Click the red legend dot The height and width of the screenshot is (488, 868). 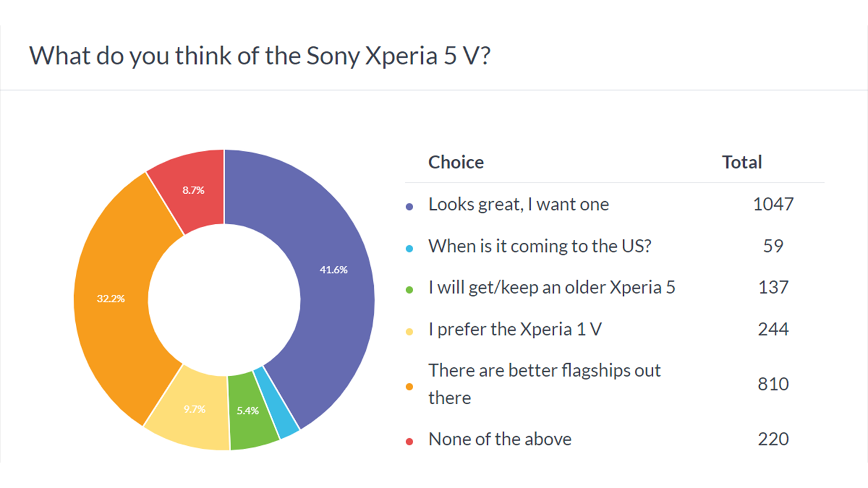(410, 442)
